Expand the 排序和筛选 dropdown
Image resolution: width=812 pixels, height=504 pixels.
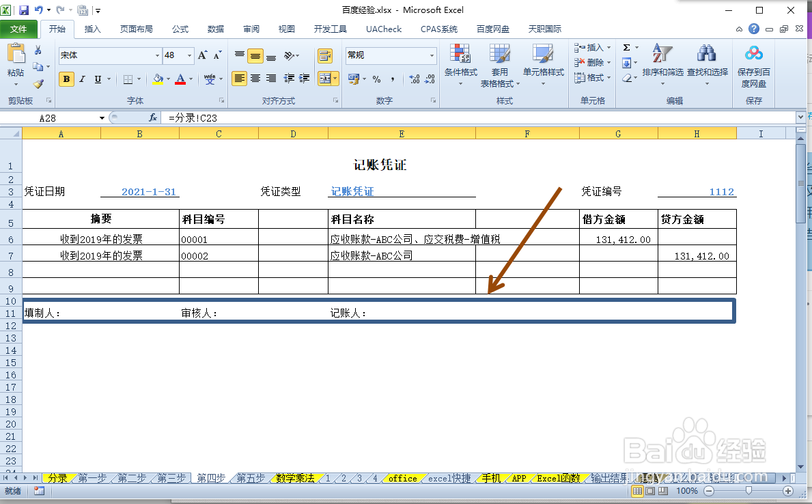pos(662,83)
